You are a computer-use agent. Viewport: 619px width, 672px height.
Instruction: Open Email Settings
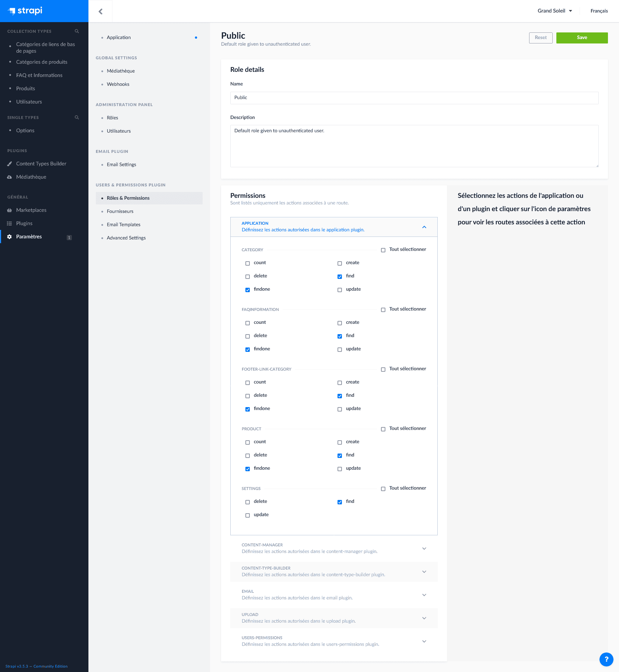121,164
